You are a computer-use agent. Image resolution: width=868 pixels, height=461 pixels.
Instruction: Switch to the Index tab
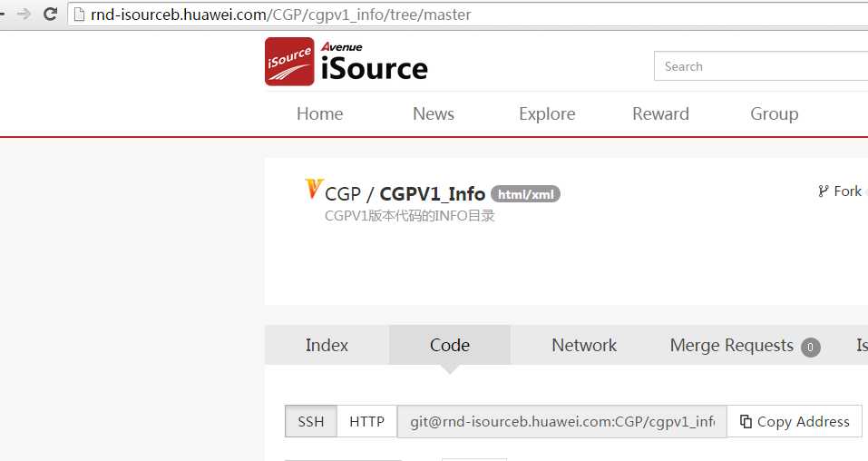click(x=327, y=345)
